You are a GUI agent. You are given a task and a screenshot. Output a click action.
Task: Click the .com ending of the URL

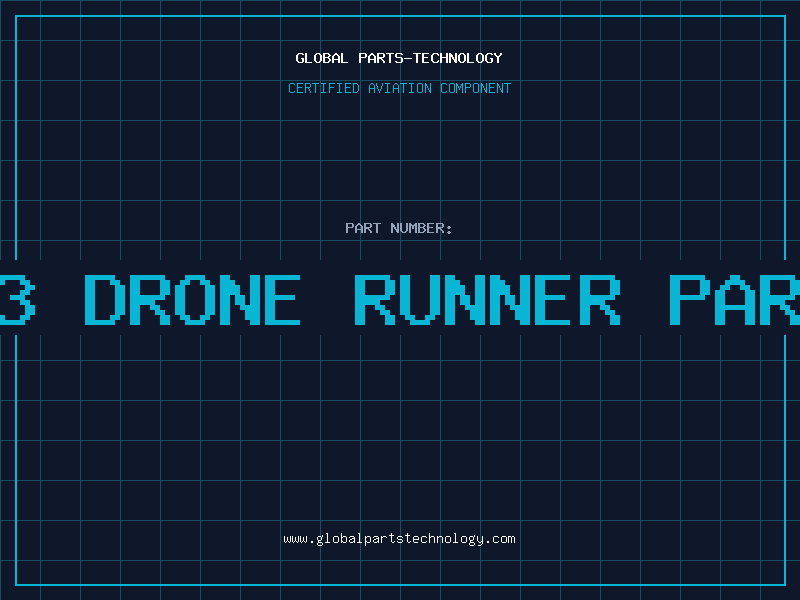coord(500,539)
